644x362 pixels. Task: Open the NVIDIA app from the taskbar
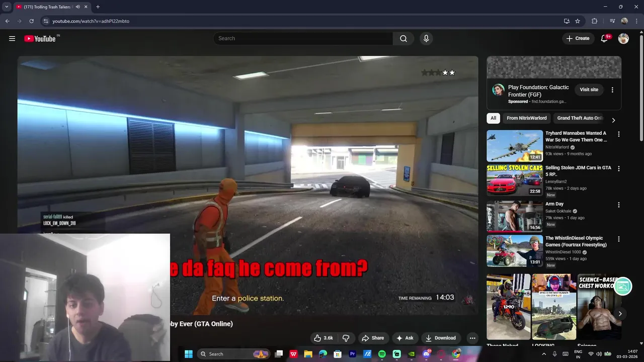[412, 354]
